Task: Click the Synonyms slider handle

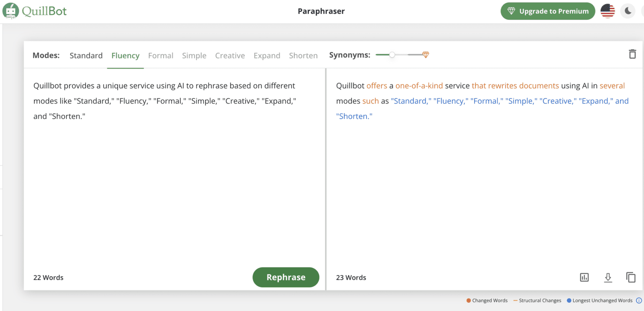Action: (x=392, y=55)
